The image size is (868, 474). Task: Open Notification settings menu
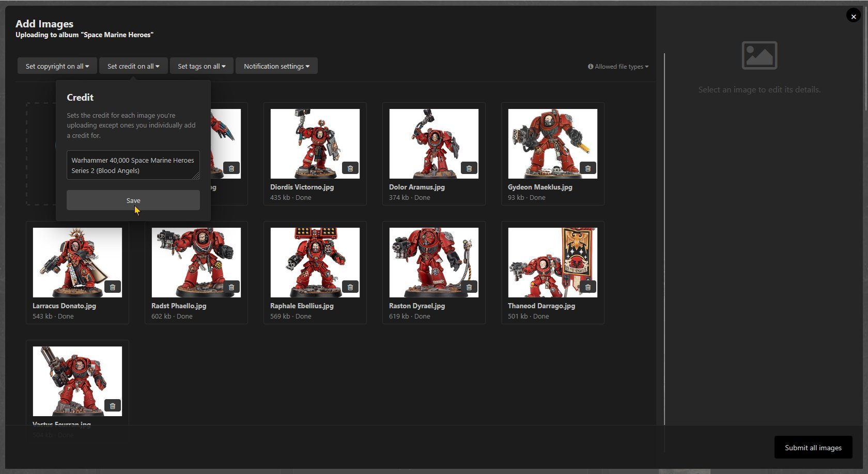tap(276, 66)
